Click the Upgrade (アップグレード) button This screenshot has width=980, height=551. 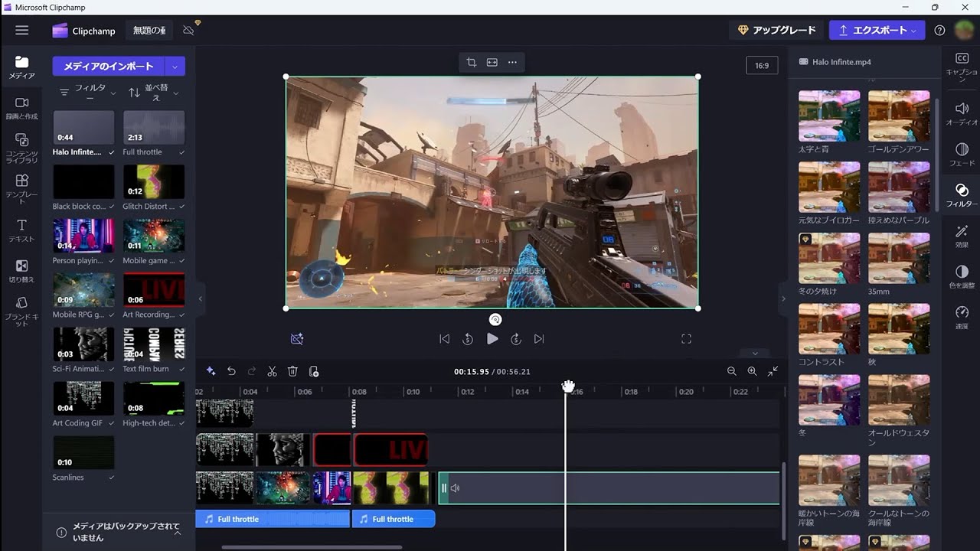(776, 31)
